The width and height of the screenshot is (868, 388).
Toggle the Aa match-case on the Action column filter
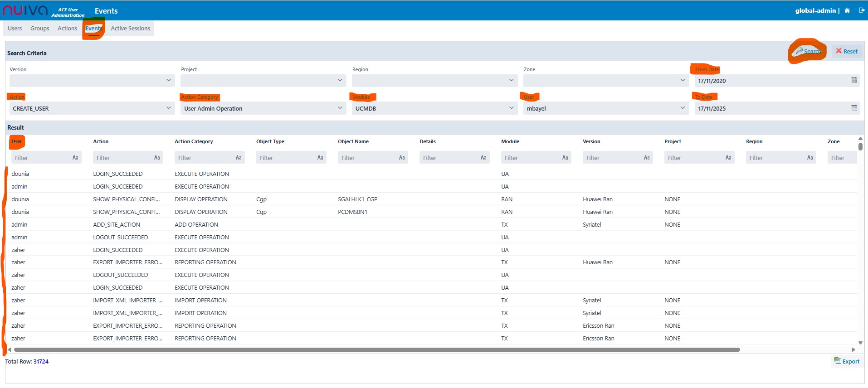click(x=157, y=158)
